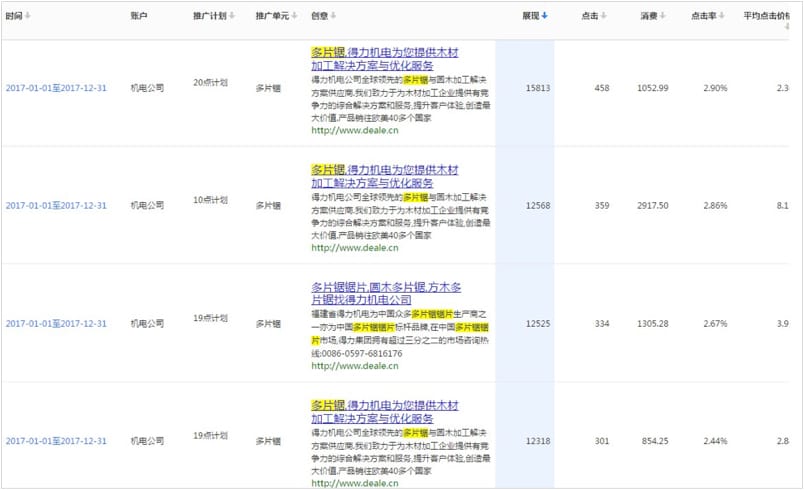Select impressions value 12525
804x490 pixels.
538,324
